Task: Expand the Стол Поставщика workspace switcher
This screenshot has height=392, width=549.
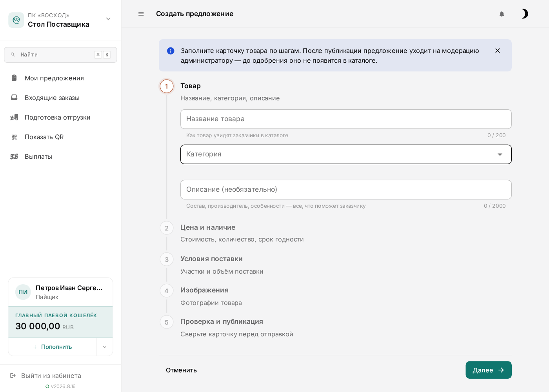Action: click(x=108, y=19)
